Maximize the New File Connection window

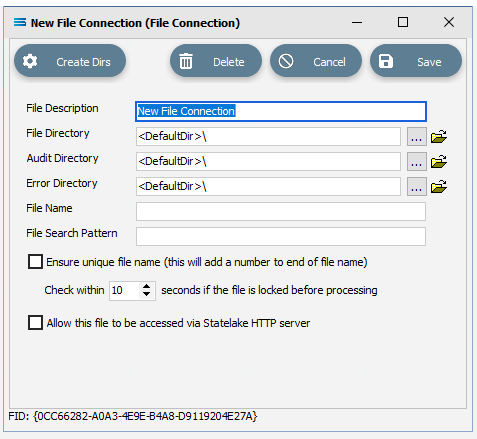pos(403,22)
